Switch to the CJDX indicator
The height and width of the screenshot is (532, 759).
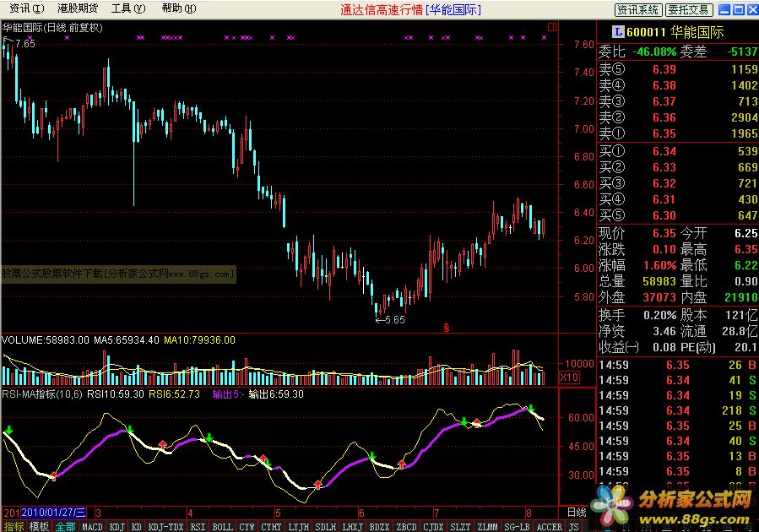pyautogui.click(x=433, y=527)
